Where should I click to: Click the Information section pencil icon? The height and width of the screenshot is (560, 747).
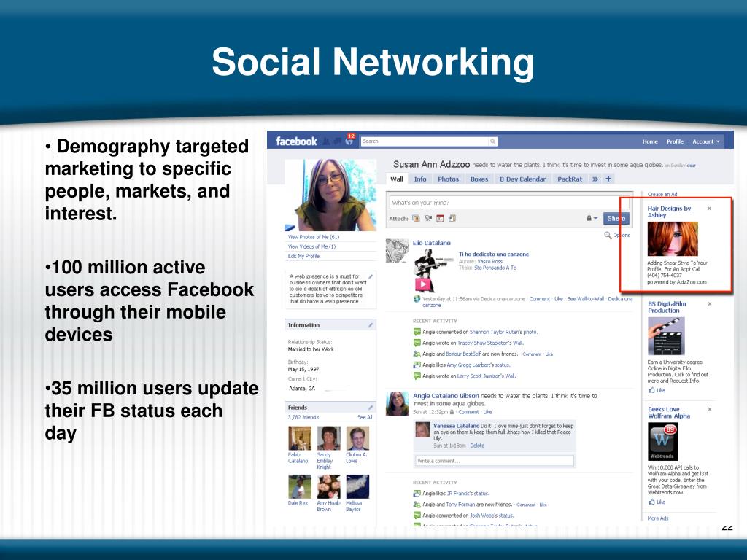click(x=371, y=325)
